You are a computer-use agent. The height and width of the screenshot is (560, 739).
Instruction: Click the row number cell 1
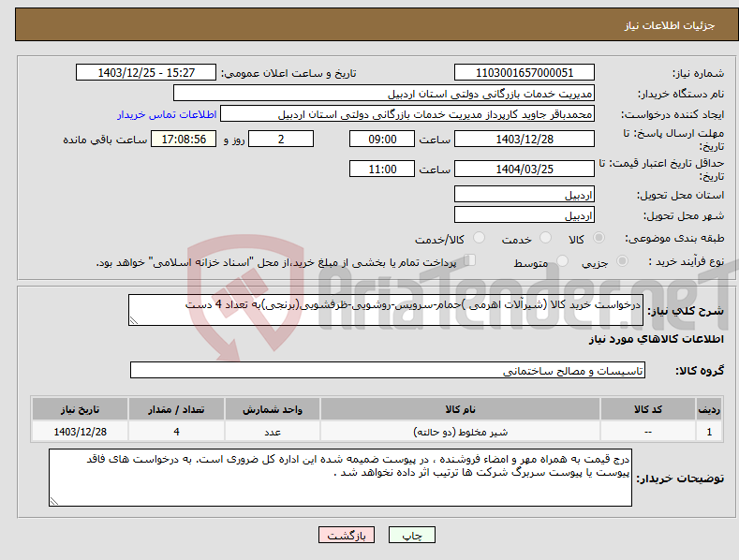(x=709, y=432)
